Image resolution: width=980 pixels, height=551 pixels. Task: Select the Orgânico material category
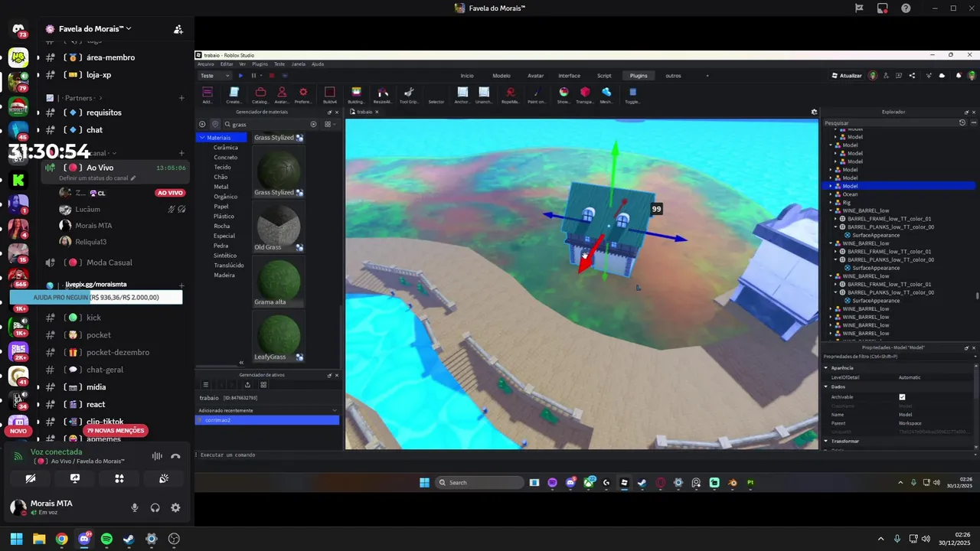coord(227,197)
